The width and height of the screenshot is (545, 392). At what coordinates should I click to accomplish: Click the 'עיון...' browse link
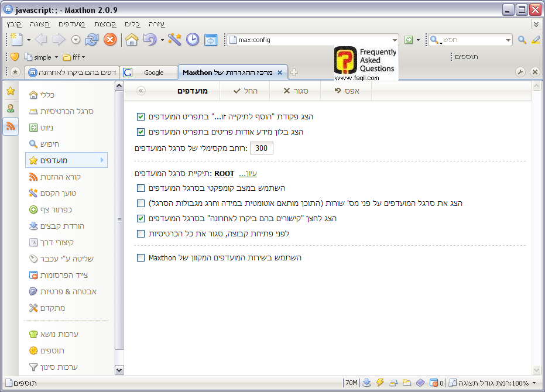pos(248,174)
